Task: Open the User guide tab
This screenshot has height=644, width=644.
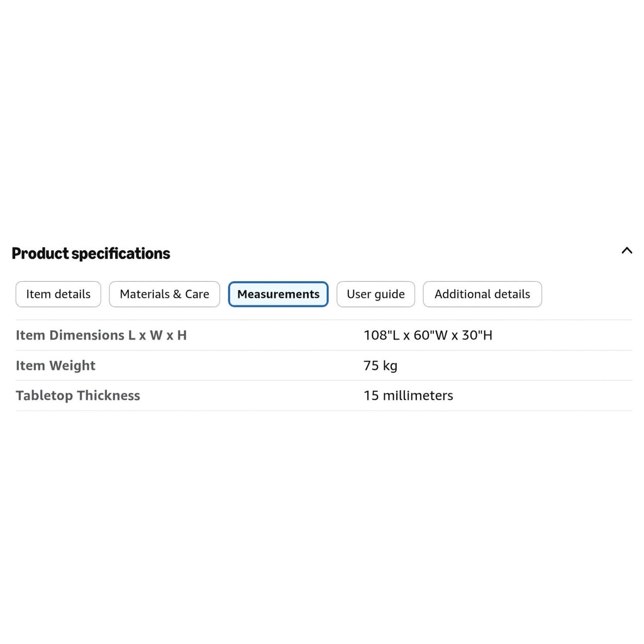Action: pyautogui.click(x=376, y=294)
